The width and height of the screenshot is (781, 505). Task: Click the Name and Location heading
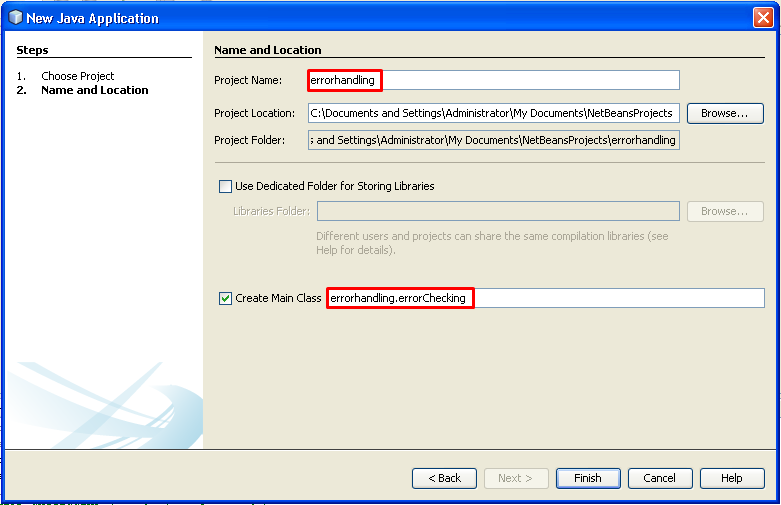(x=267, y=50)
